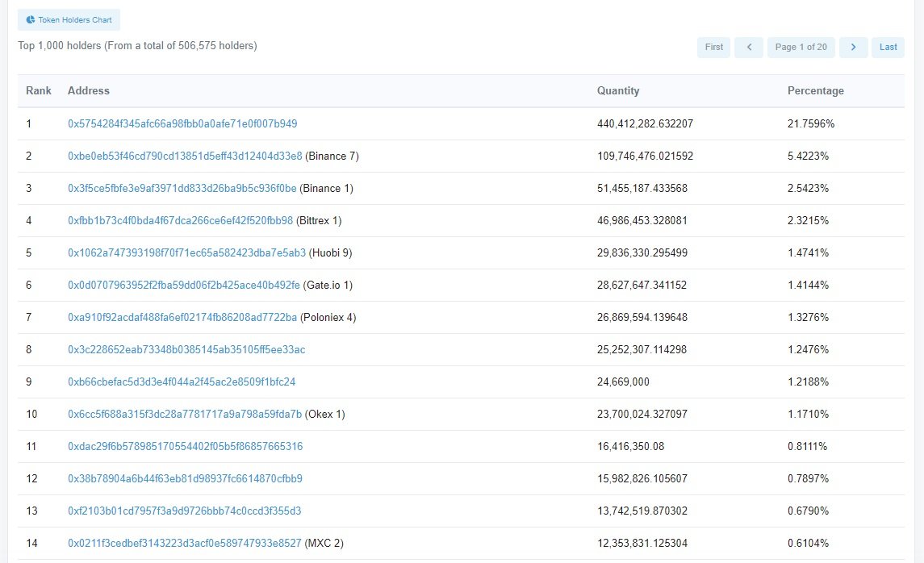Click the pie chart icon
The width and height of the screenshot is (924, 563).
pos(31,19)
